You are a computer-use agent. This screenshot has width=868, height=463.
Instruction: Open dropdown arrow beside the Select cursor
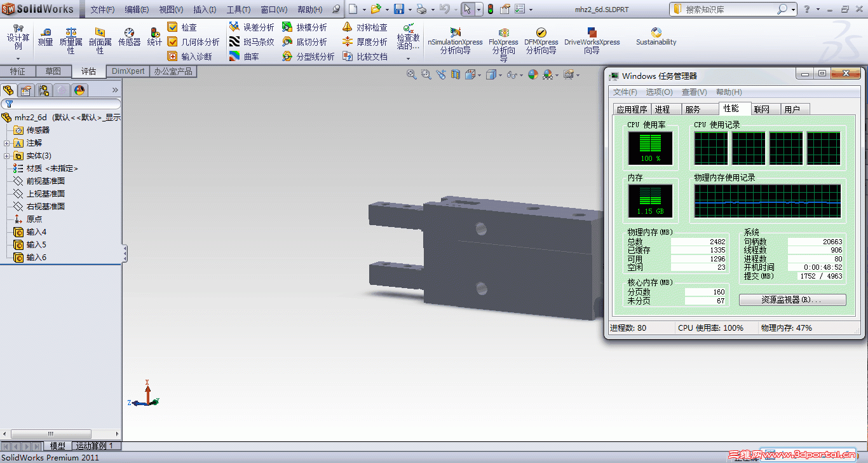(478, 9)
